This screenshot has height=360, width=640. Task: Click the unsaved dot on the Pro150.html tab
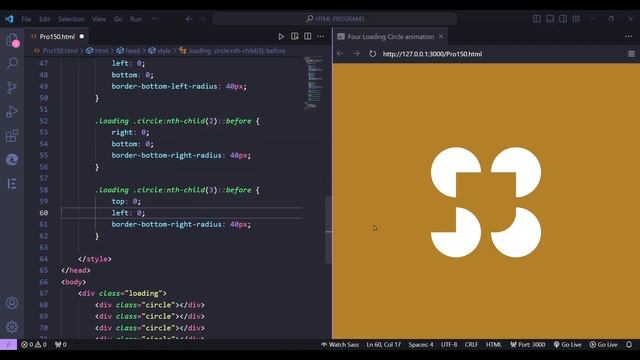82,36
